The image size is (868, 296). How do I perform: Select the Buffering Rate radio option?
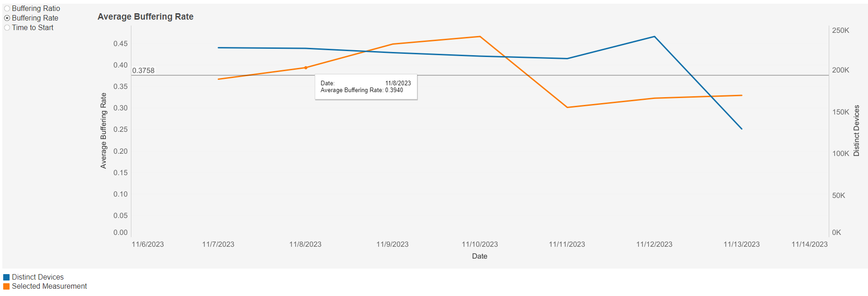[x=7, y=18]
